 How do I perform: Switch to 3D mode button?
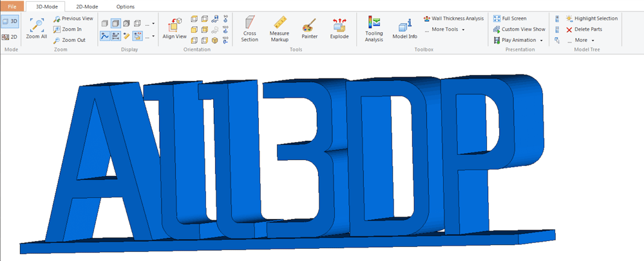[x=10, y=21]
